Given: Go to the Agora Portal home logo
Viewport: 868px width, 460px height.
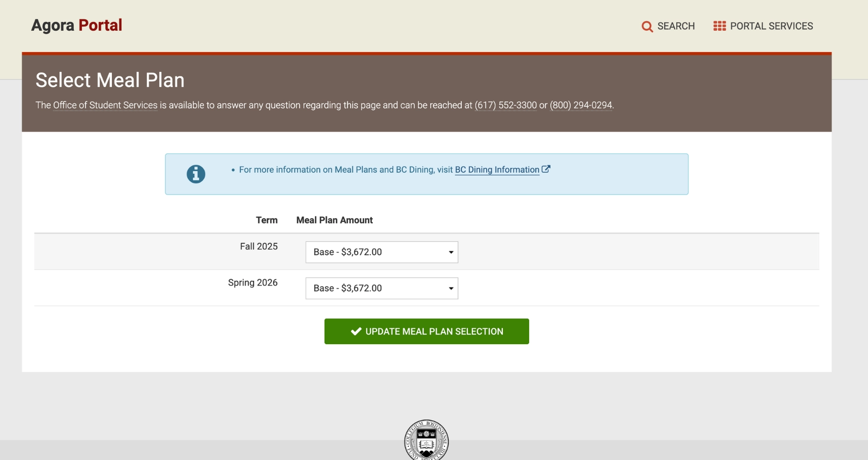Looking at the screenshot, I should 77,25.
